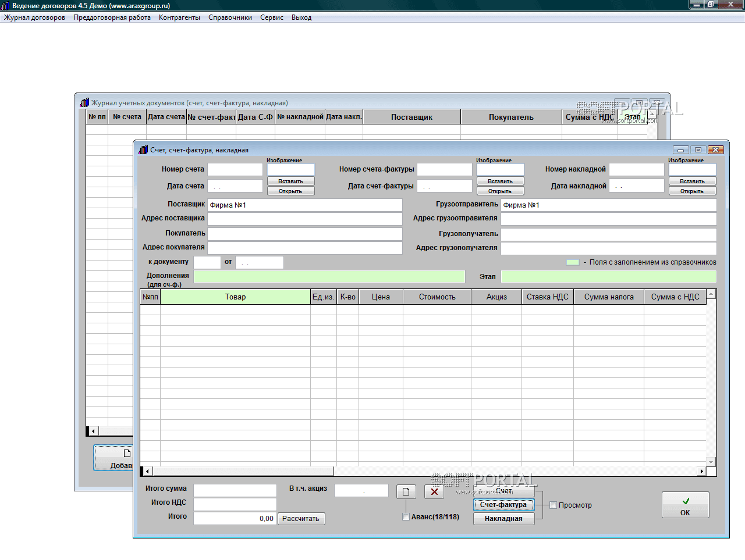Screen dimensions: 745x560
Task: Maximize the Счет, счет-фактура, накладная dialog
Action: [698, 149]
